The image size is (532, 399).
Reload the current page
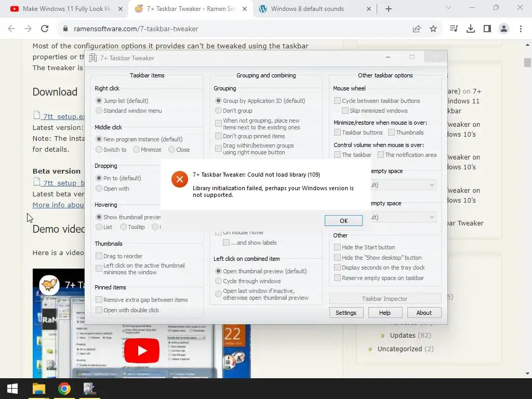(45, 29)
